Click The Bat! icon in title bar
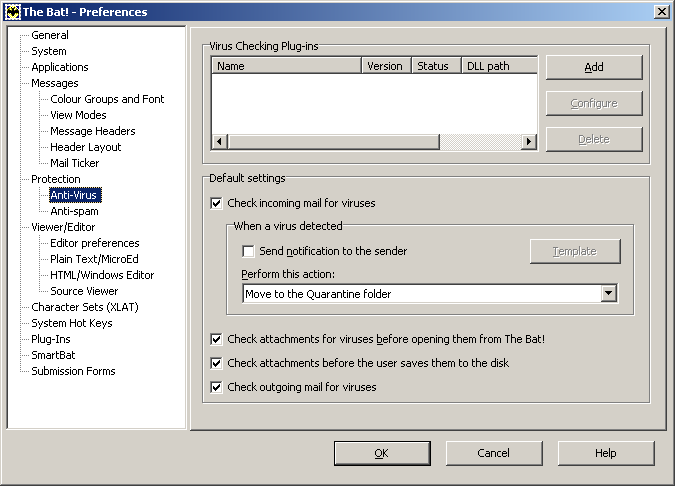The height and width of the screenshot is (486, 675). point(12,12)
